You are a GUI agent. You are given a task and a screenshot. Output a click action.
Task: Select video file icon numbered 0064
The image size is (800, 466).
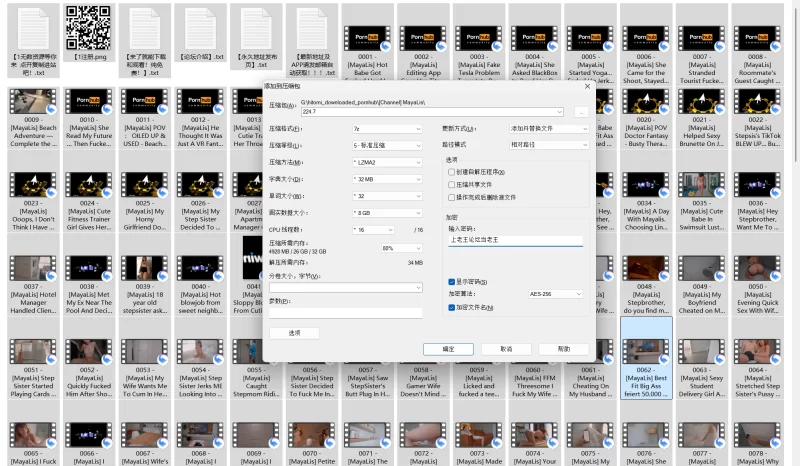(x=756, y=351)
